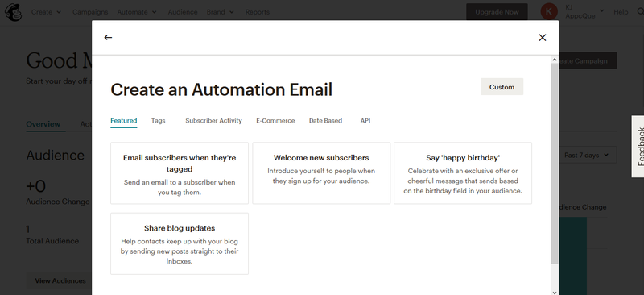Open the Help link
The width and height of the screenshot is (644, 295).
click(621, 12)
